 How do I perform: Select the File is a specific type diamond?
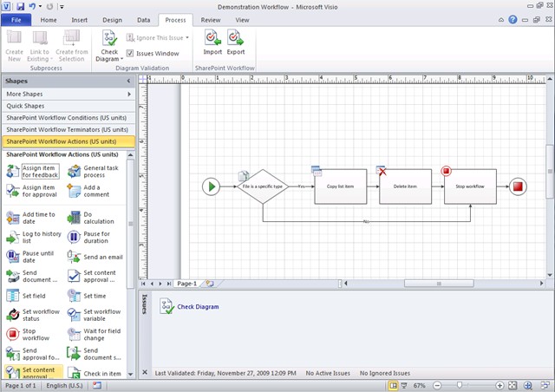coord(263,186)
